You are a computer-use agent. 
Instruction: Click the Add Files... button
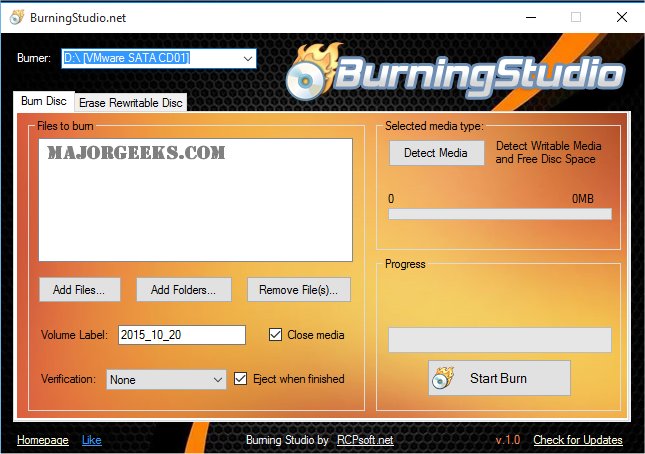(x=79, y=290)
